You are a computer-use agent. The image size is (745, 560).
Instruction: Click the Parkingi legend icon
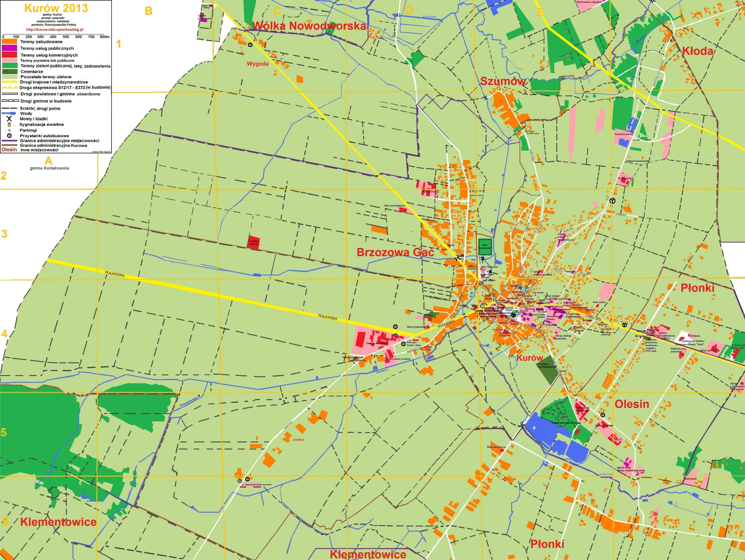9,130
